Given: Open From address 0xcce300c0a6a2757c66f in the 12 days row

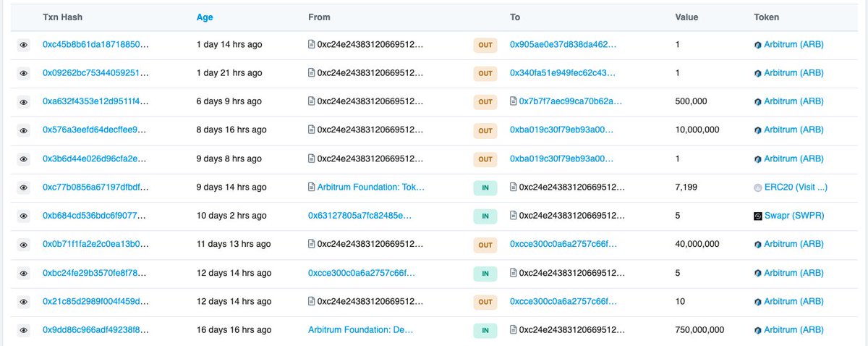Looking at the screenshot, I should 362,273.
